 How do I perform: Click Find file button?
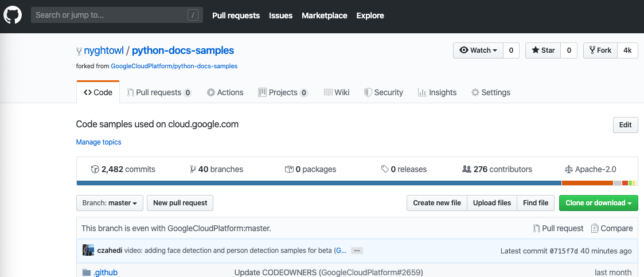(x=536, y=203)
